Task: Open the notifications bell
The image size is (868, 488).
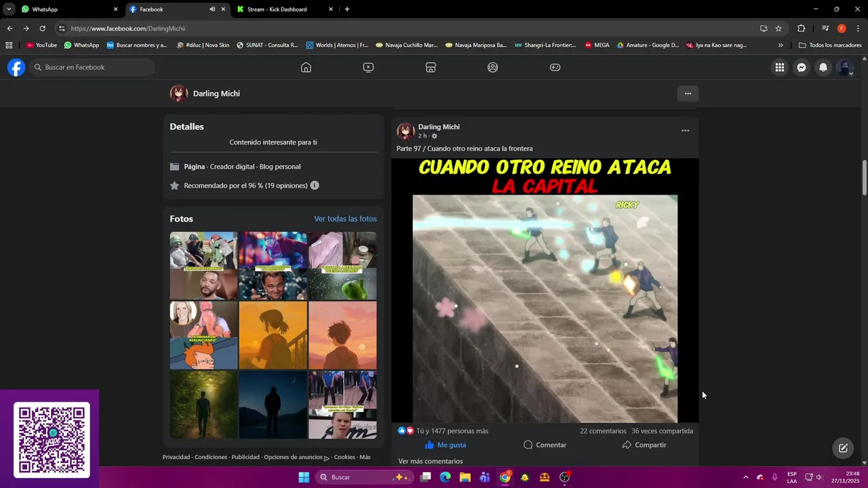Action: click(823, 67)
